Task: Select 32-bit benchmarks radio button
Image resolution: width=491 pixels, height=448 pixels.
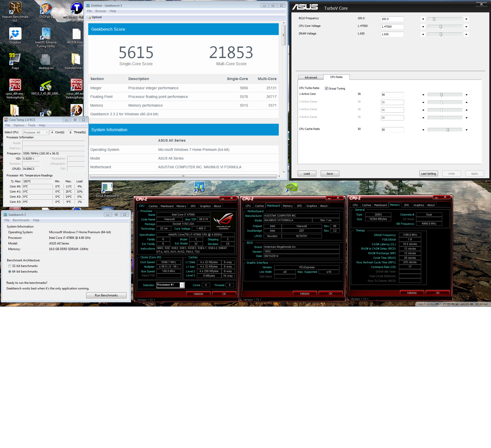Action: click(x=10, y=266)
